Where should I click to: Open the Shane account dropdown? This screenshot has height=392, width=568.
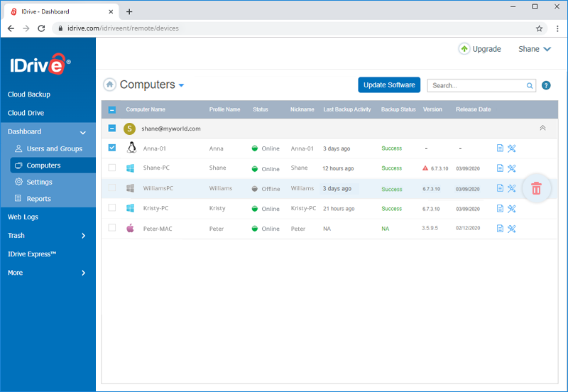click(x=535, y=49)
